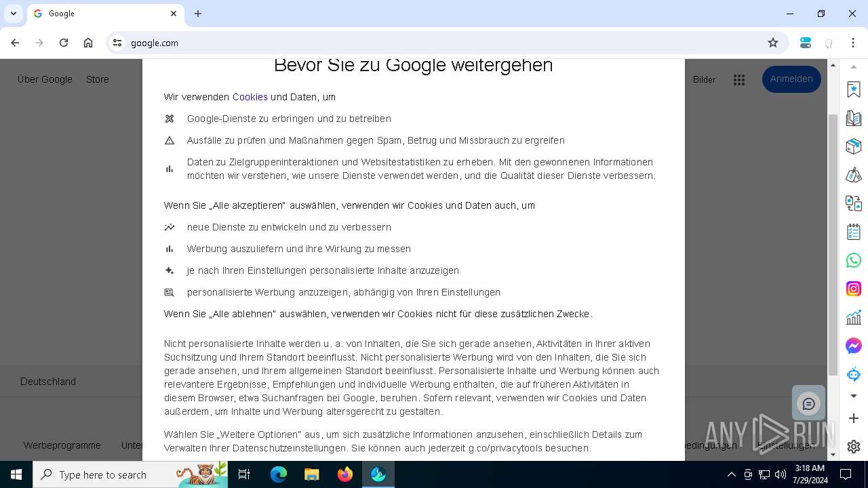Screen dimensions: 868x488
Task: Open the shopping price tags sidebar icon
Action: point(854,175)
